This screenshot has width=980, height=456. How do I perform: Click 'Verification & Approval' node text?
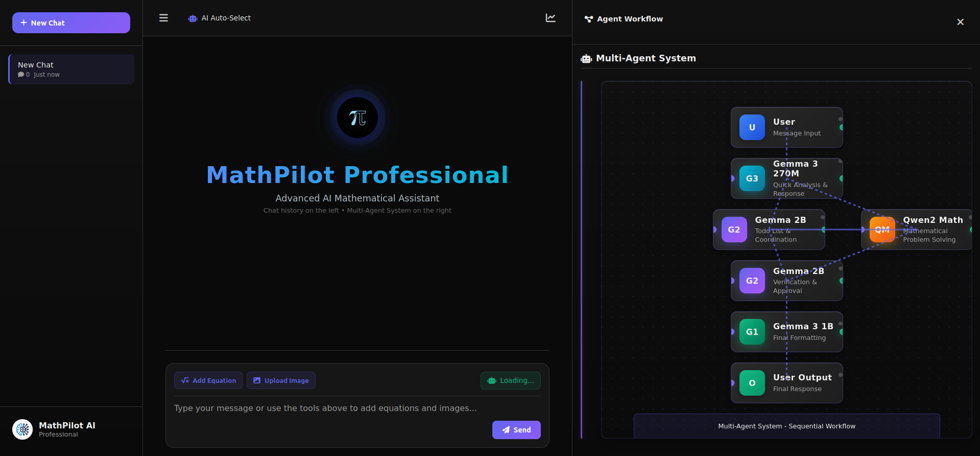795,286
